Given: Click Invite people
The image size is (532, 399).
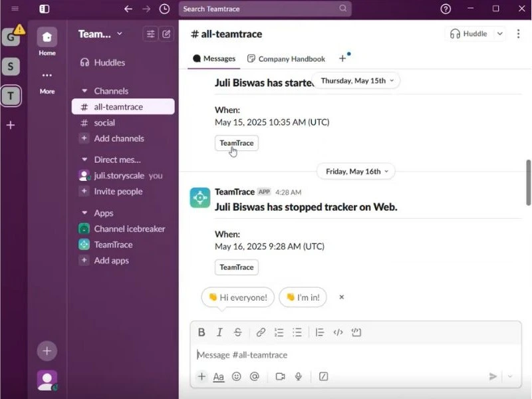Looking at the screenshot, I should tap(124, 192).
